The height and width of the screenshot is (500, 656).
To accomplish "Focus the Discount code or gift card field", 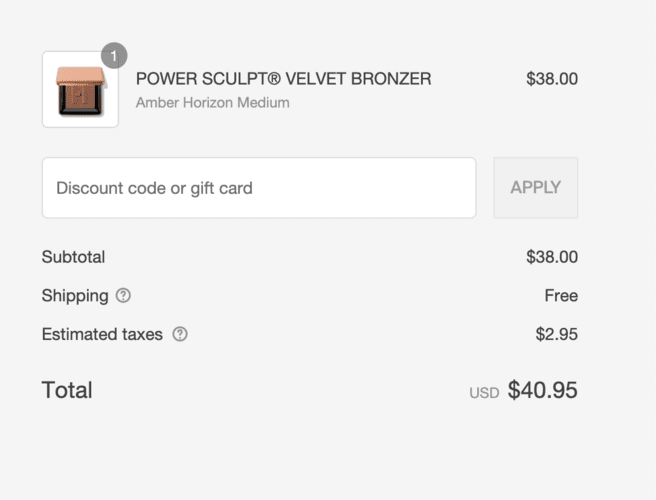I will point(259,188).
